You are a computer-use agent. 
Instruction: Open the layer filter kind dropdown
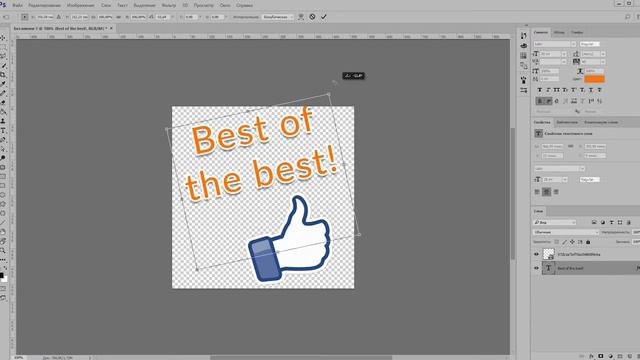[x=555, y=222]
